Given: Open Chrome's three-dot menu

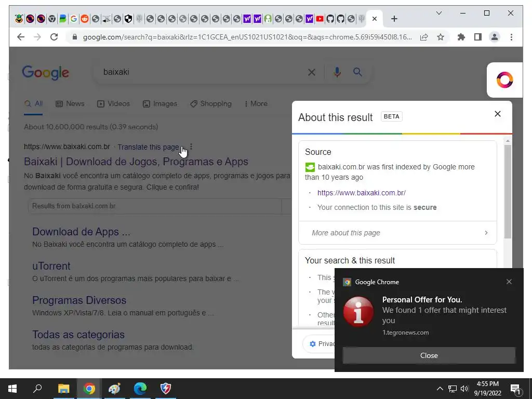Looking at the screenshot, I should (511, 37).
